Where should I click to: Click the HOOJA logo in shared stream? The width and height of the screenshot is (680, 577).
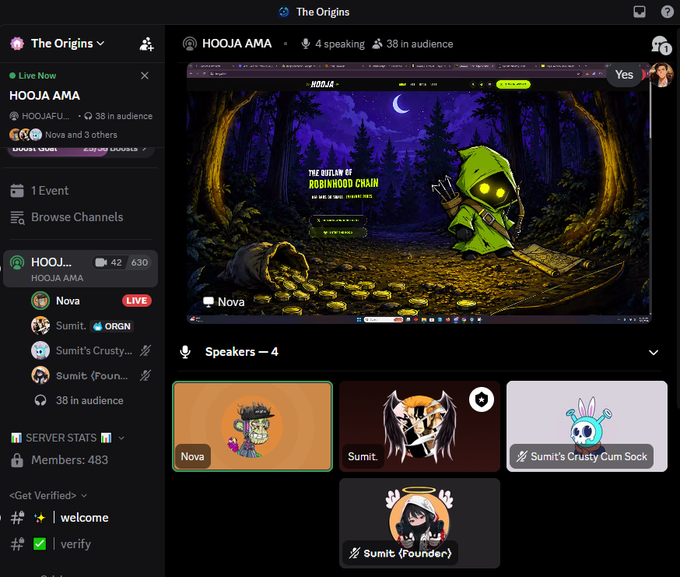click(x=322, y=84)
